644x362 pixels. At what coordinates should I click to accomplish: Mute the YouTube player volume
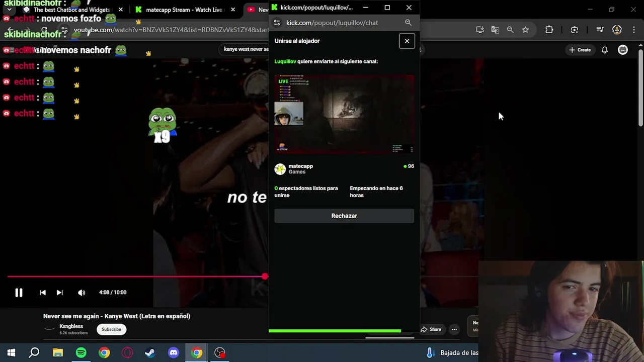coord(82,293)
